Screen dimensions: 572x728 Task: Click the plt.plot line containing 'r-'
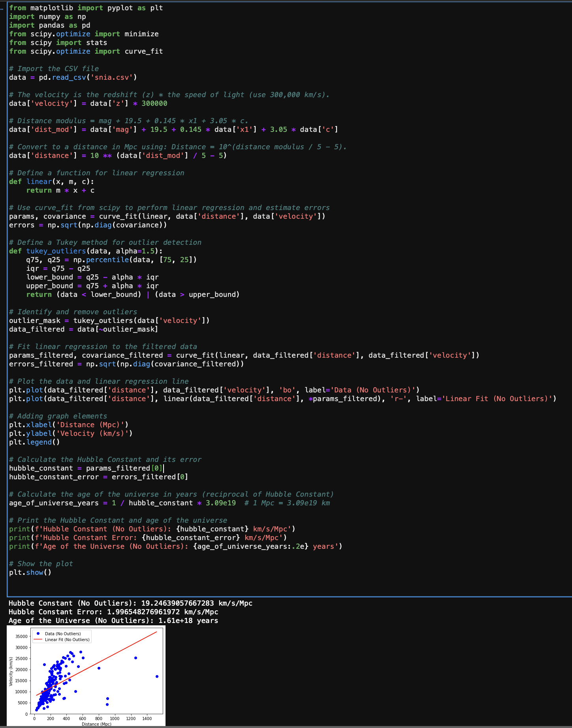pos(283,399)
